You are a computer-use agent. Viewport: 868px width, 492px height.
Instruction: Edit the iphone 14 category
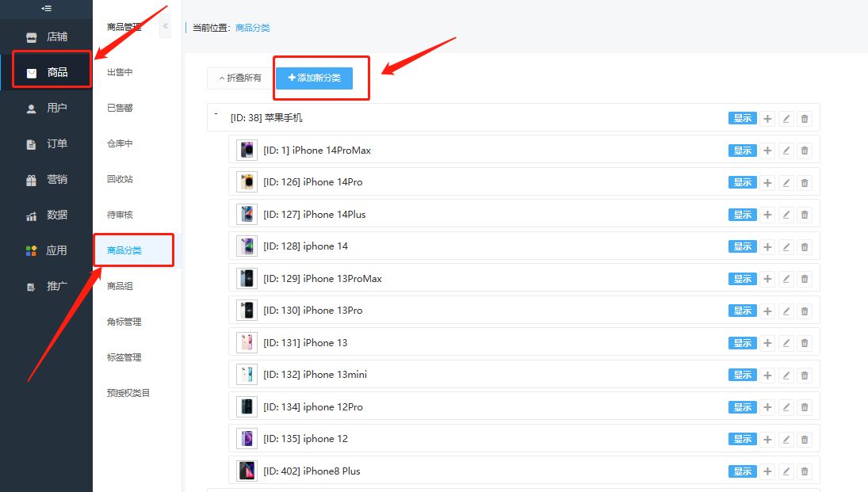pos(786,247)
